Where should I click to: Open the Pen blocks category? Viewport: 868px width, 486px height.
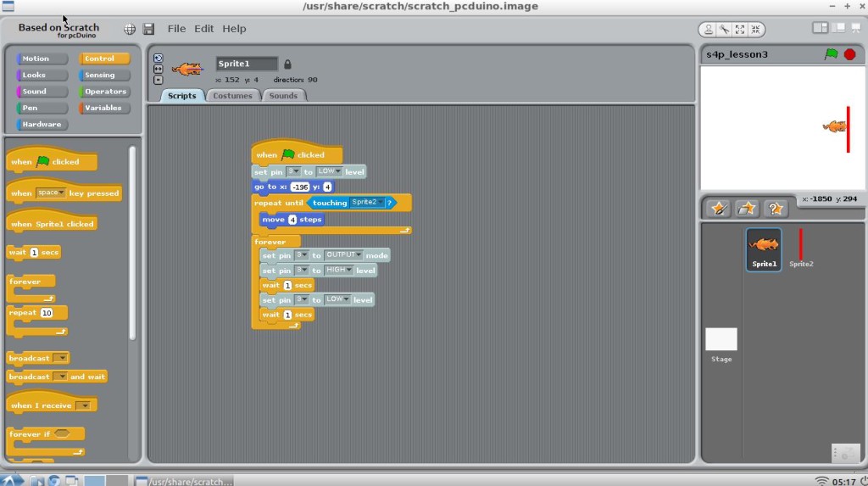(42, 108)
